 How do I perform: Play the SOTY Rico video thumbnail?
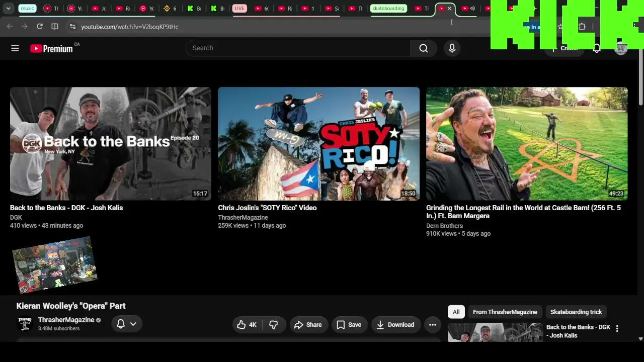click(318, 144)
